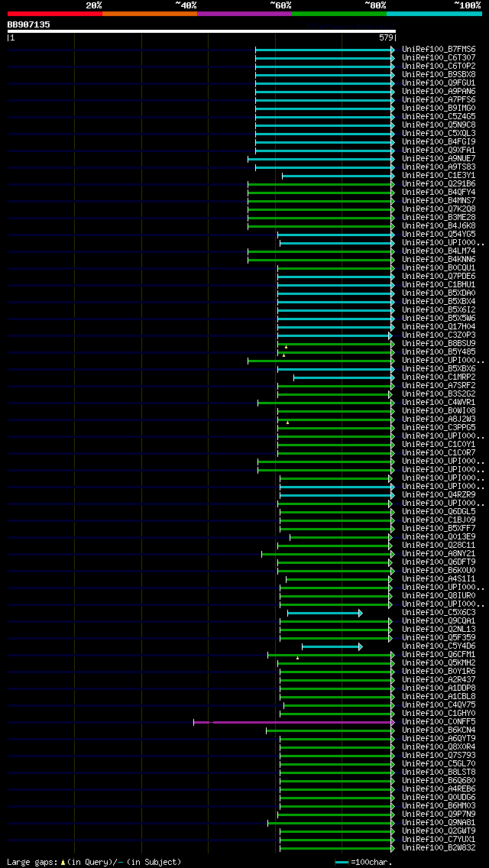
Task: Click the green alignment bar for B4QFY4
Action: tap(321, 193)
